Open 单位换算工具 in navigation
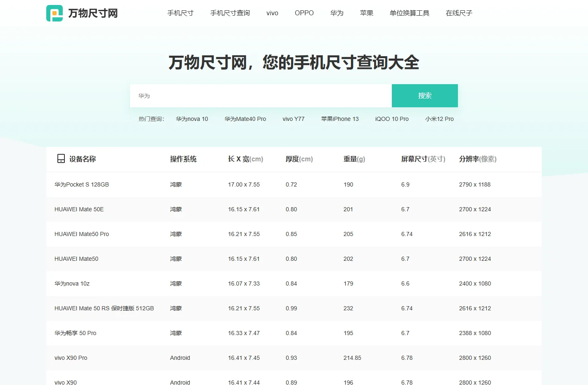 point(410,13)
